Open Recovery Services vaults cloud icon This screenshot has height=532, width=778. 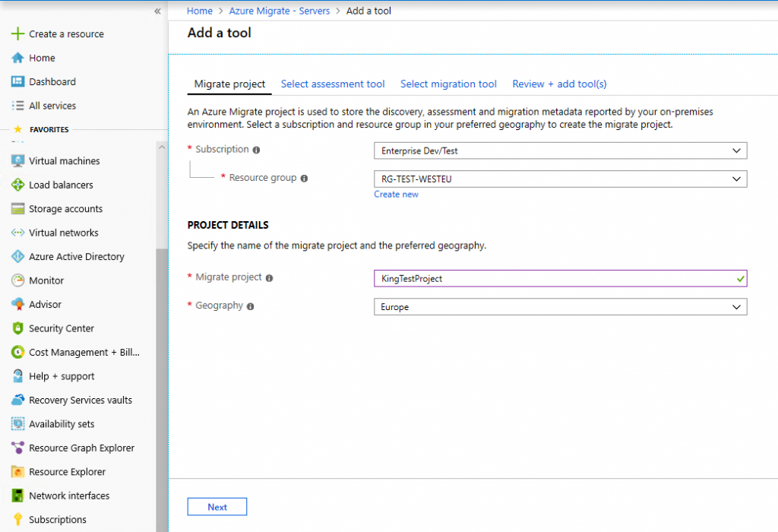pyautogui.click(x=17, y=400)
